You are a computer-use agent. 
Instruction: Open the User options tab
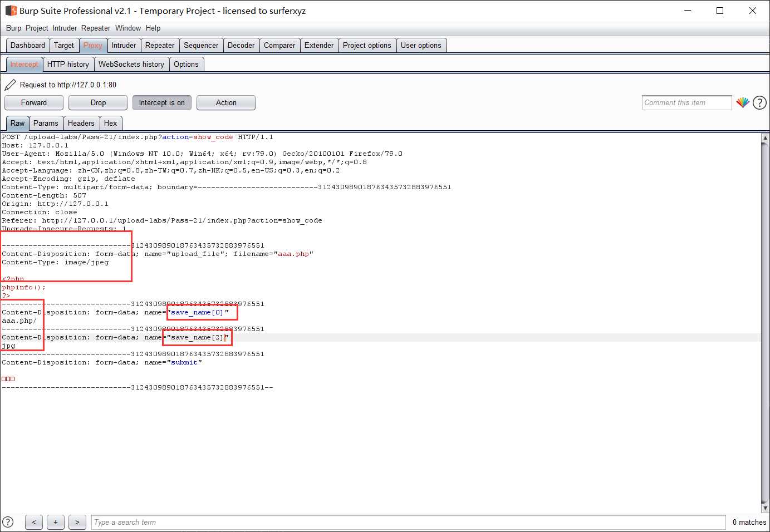click(x=421, y=46)
